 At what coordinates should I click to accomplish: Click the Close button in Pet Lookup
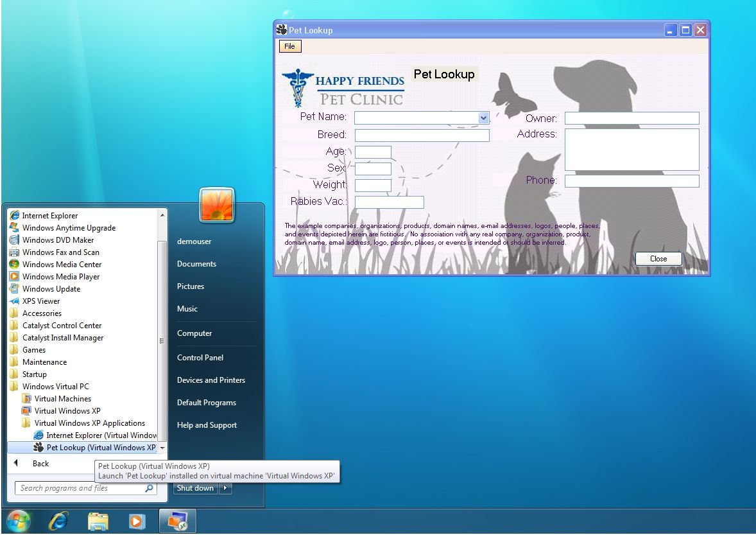point(658,258)
